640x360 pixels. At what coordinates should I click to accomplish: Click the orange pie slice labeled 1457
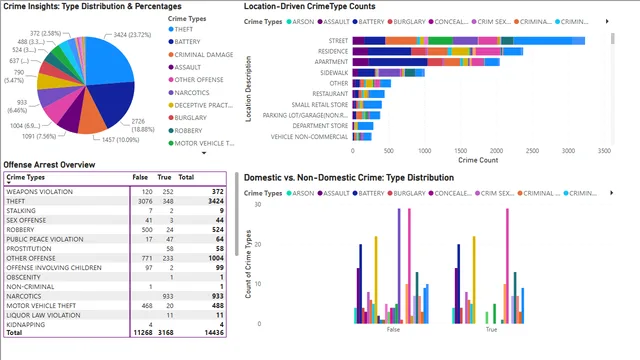point(92,116)
